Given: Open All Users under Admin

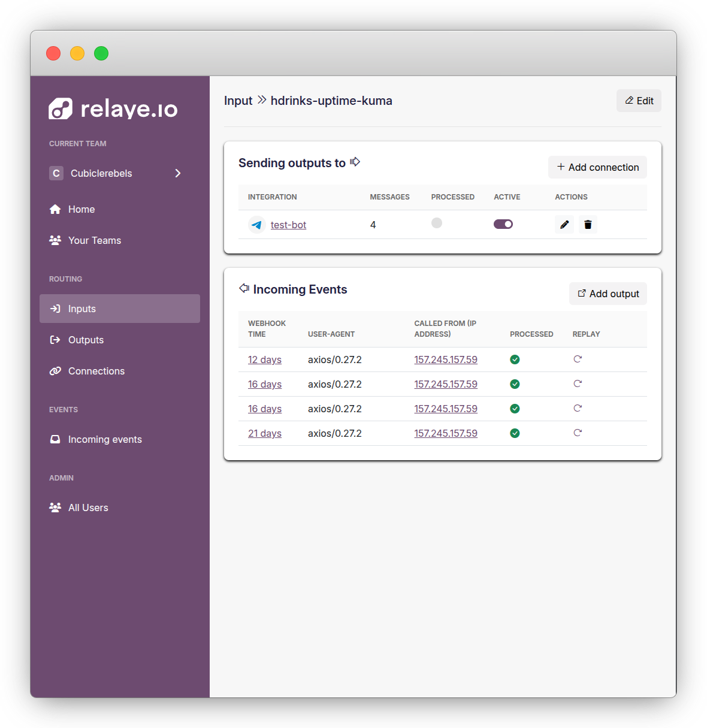Looking at the screenshot, I should [x=55, y=508].
